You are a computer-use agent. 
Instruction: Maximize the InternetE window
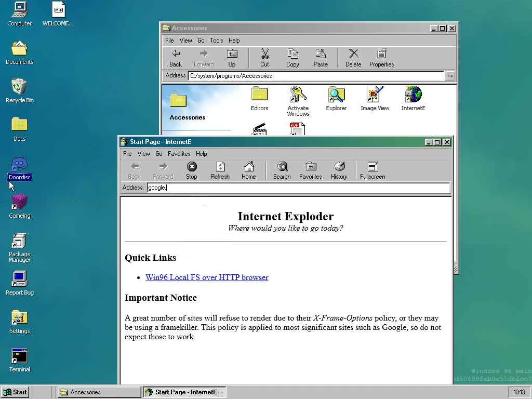click(437, 142)
